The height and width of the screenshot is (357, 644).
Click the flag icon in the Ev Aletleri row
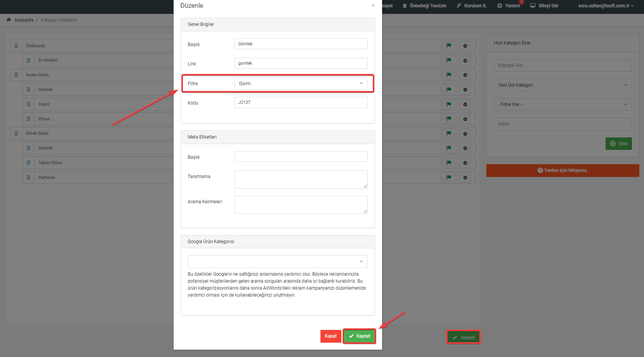(x=449, y=60)
